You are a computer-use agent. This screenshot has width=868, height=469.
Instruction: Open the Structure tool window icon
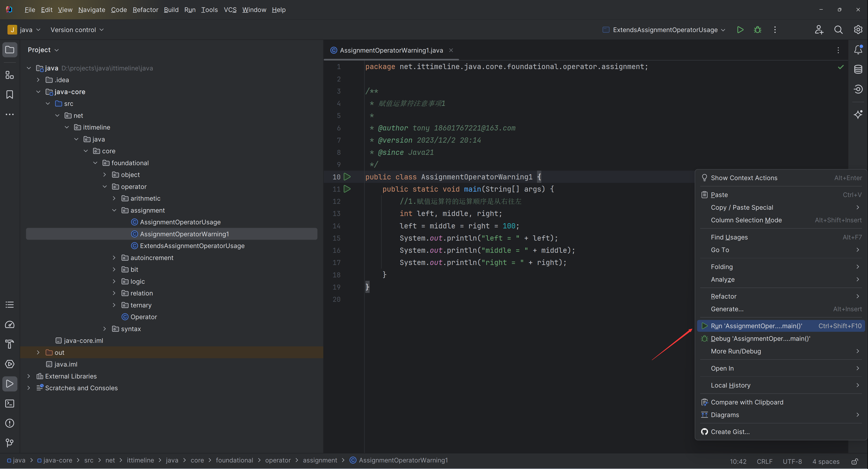point(10,75)
